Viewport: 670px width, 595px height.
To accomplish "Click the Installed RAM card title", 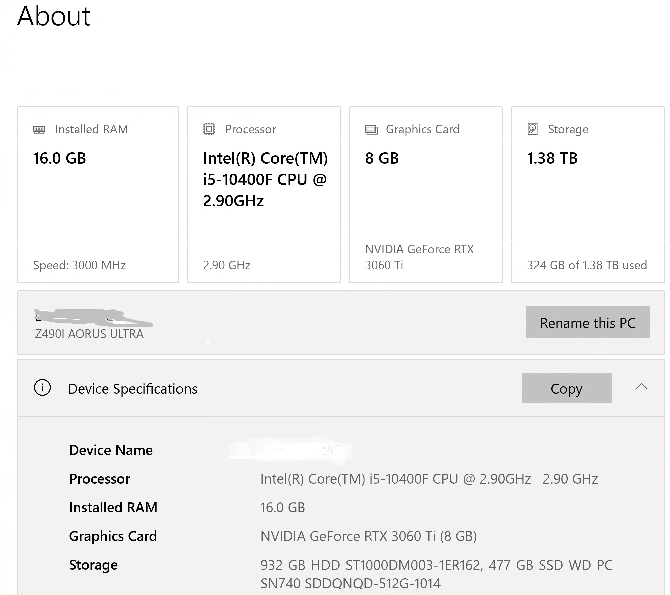I will tap(91, 129).
